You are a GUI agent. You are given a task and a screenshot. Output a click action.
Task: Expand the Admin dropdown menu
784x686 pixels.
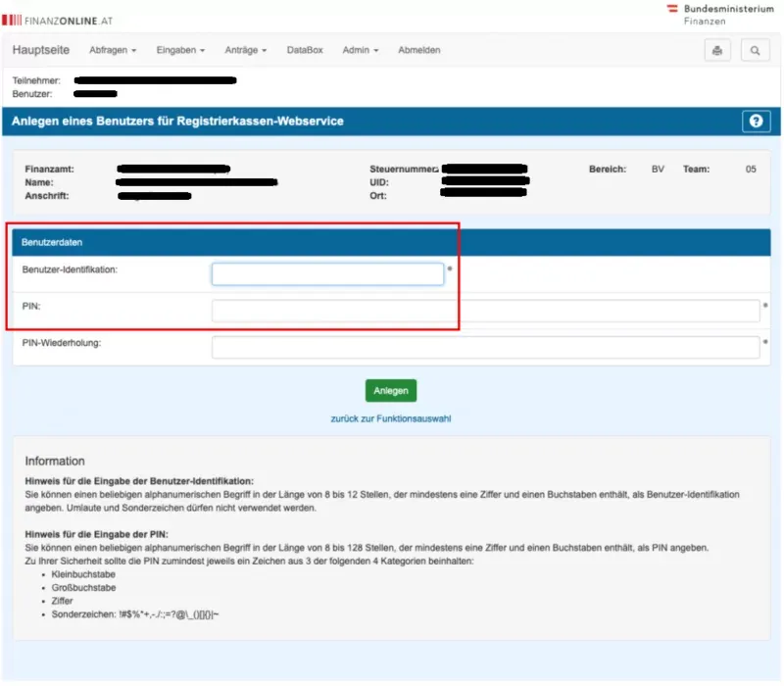(360, 50)
